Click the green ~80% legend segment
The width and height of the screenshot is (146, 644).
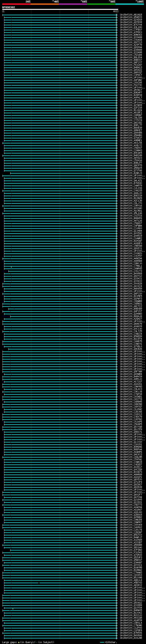pyautogui.click(x=101, y=4)
